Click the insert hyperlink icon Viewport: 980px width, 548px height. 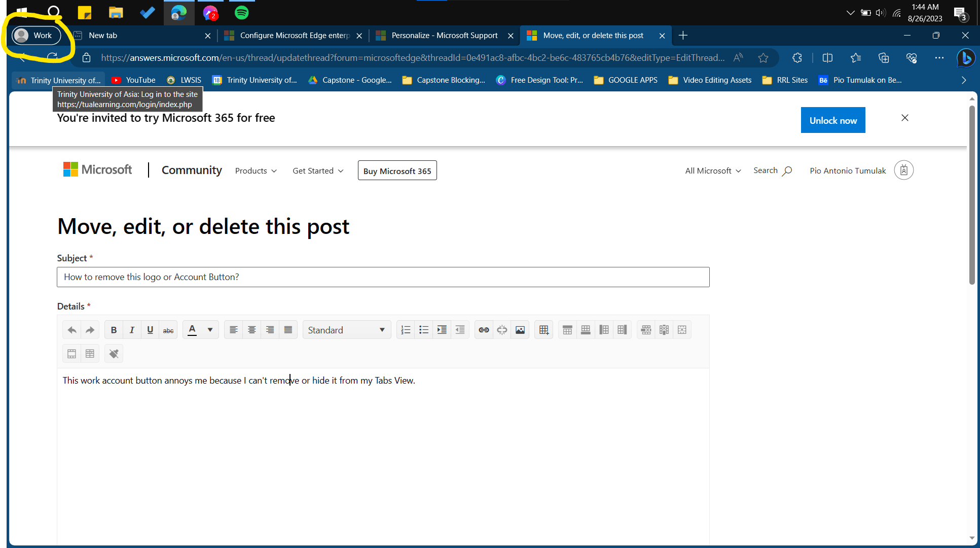tap(484, 330)
